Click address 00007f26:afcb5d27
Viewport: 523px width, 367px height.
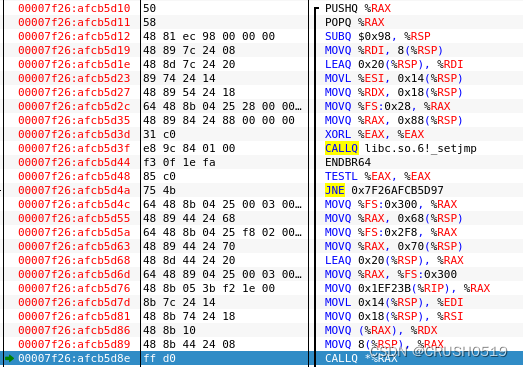coord(74,92)
